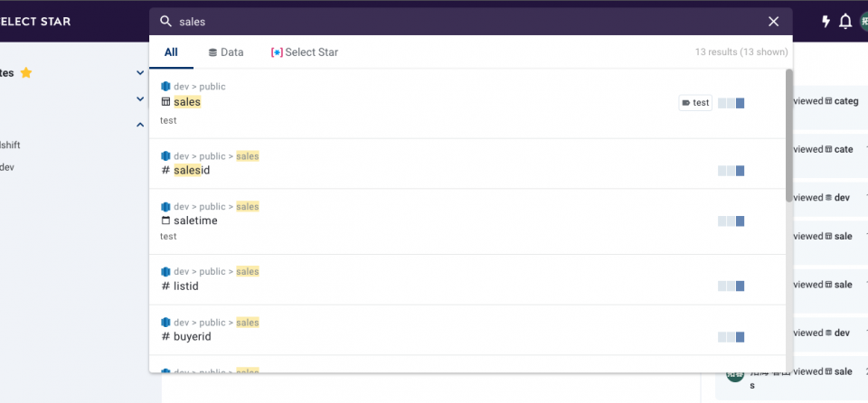Click the table icon beside sales result
Viewport: 868px width, 403px height.
[x=165, y=102]
